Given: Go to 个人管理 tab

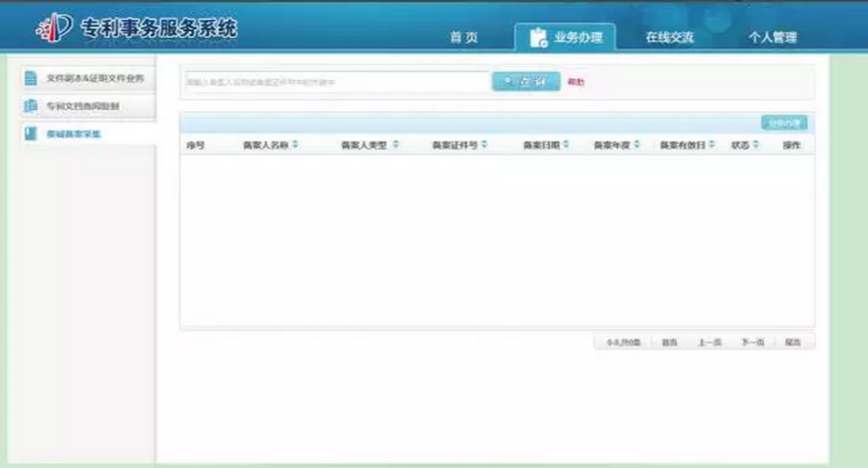Looking at the screenshot, I should [x=772, y=38].
